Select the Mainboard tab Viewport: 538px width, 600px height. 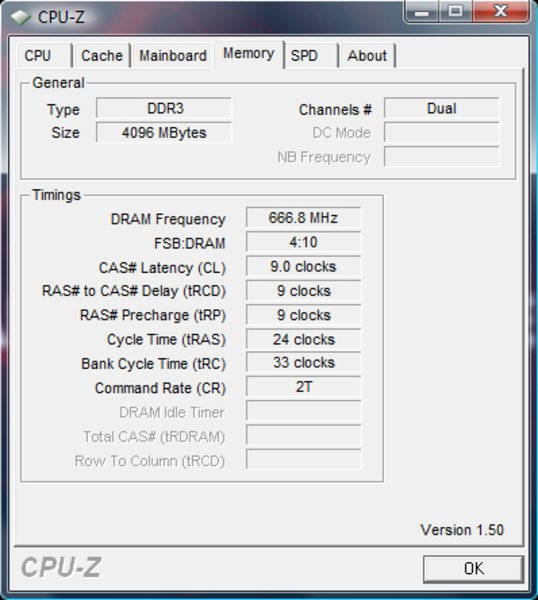172,56
